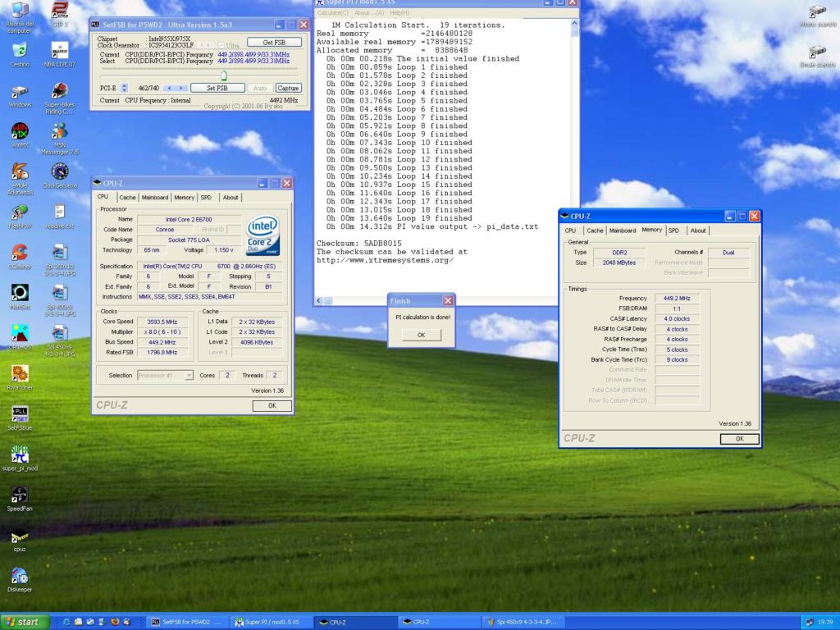
Task: Click OK in the left CPU-Z window
Action: click(272, 406)
